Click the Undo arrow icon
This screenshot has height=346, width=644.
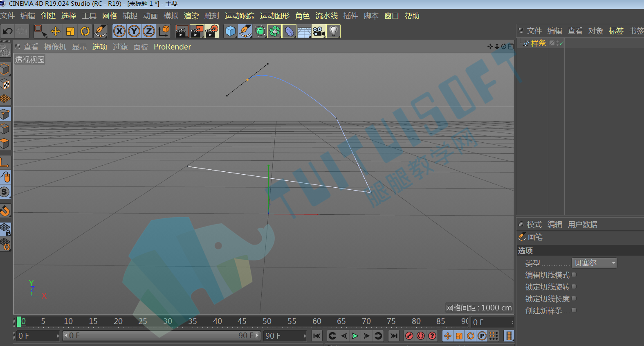pos(7,31)
